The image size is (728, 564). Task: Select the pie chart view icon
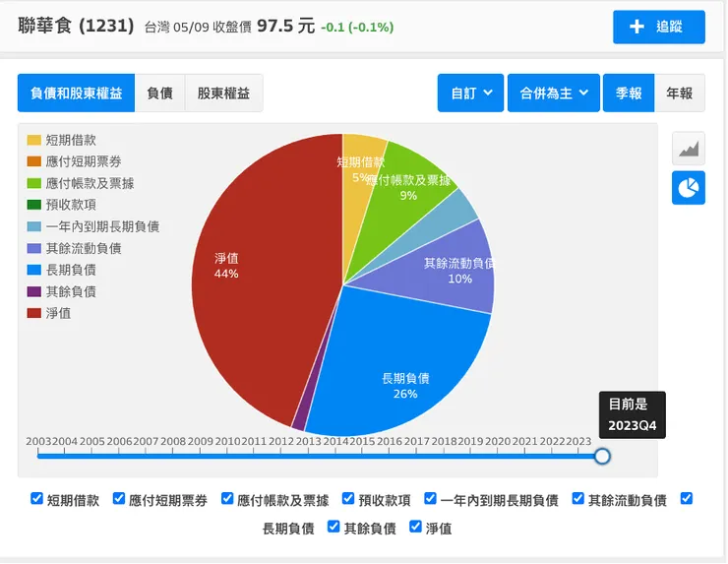click(688, 188)
